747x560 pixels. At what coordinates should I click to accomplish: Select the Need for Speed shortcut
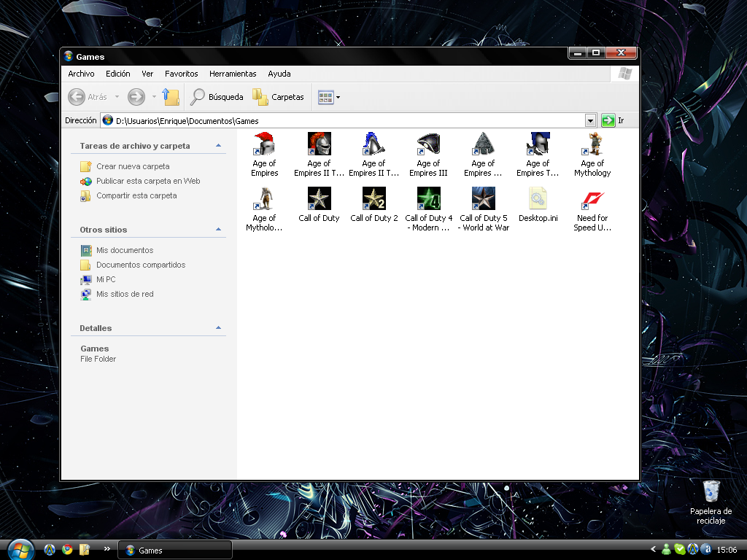pos(592,209)
